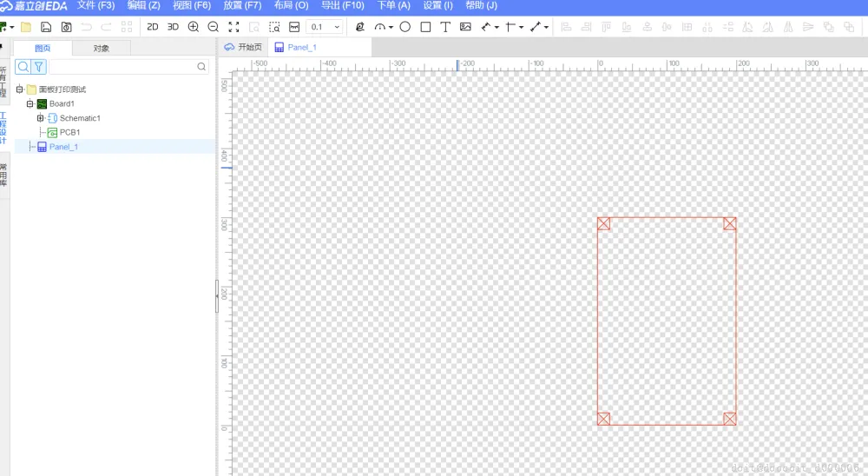
Task: Click the Align Right icon
Action: click(x=586, y=27)
